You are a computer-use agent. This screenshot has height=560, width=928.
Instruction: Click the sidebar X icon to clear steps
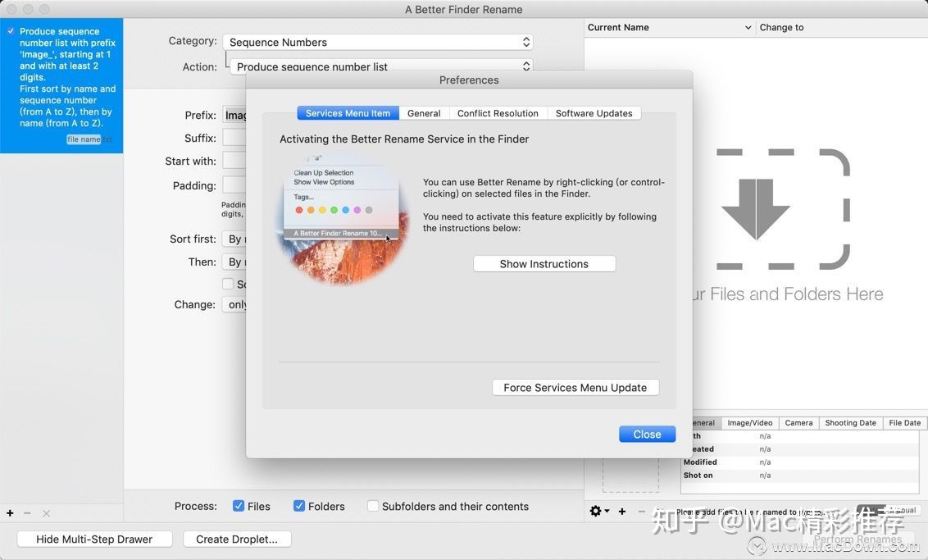click(46, 513)
